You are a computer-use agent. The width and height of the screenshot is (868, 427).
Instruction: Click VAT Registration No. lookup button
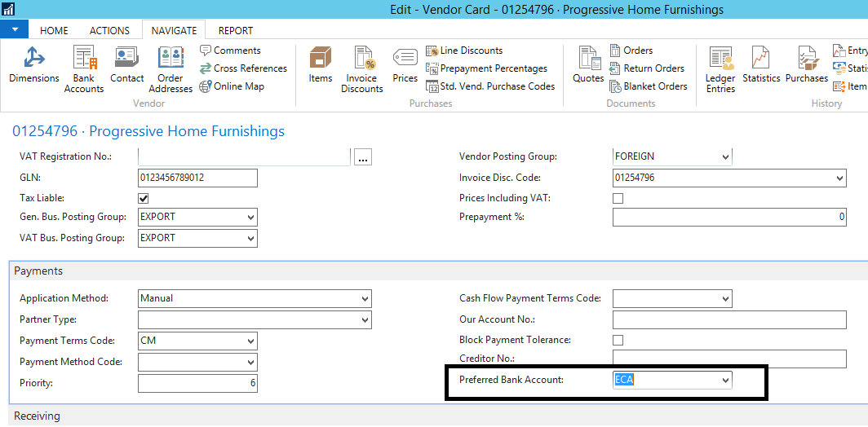click(x=362, y=157)
